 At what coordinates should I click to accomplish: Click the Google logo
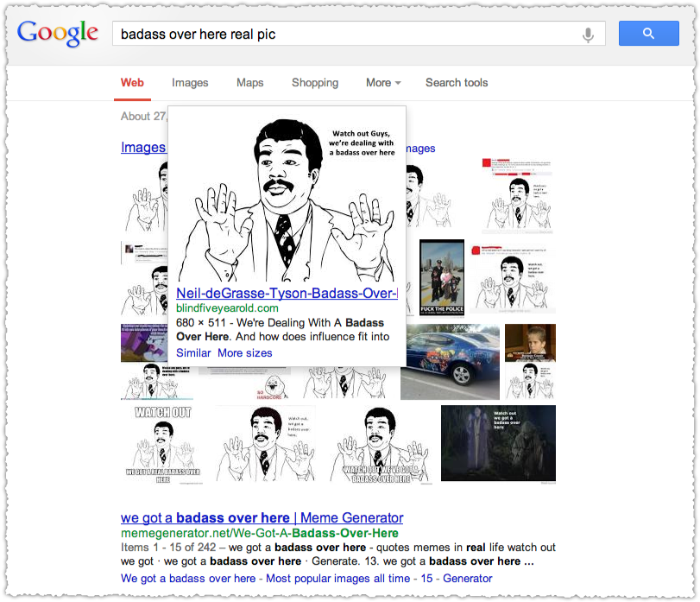tap(58, 33)
